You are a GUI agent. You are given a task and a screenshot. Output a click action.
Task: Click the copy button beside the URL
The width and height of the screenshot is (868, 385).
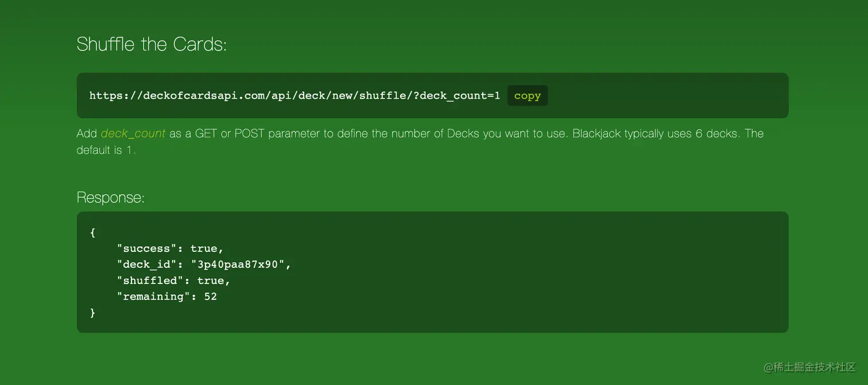(527, 96)
